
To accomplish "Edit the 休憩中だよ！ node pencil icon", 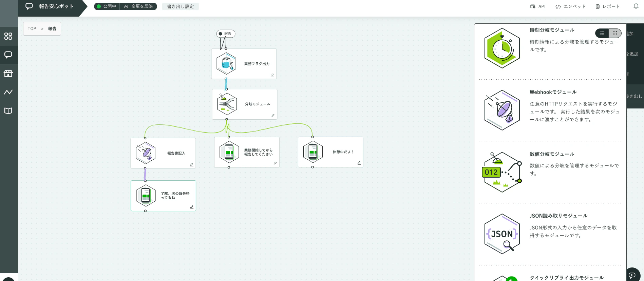I will (359, 163).
